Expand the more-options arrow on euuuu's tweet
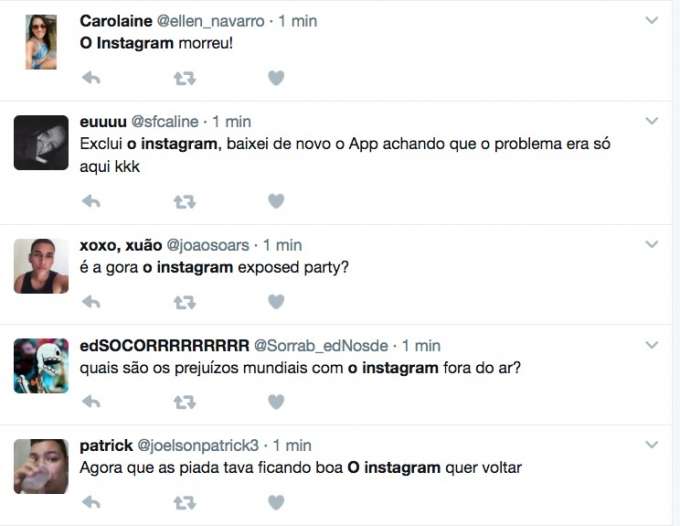The image size is (680, 526). pos(652,122)
